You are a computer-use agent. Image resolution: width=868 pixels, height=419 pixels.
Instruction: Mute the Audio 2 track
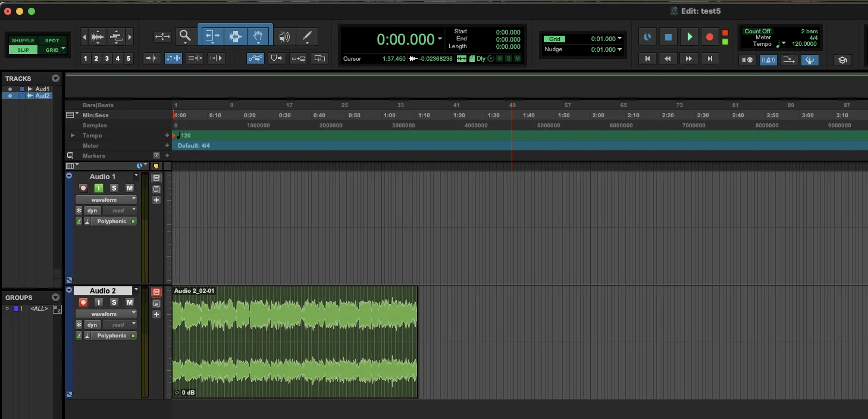pyautogui.click(x=130, y=302)
